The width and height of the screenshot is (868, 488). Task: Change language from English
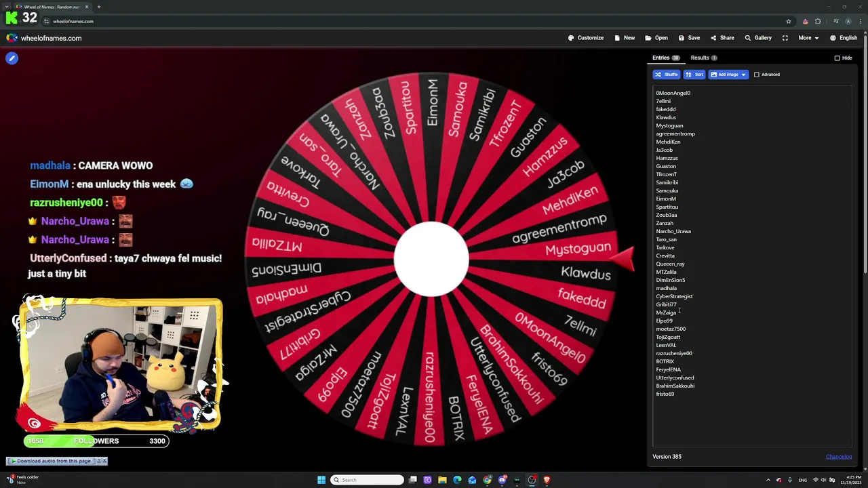pos(844,38)
